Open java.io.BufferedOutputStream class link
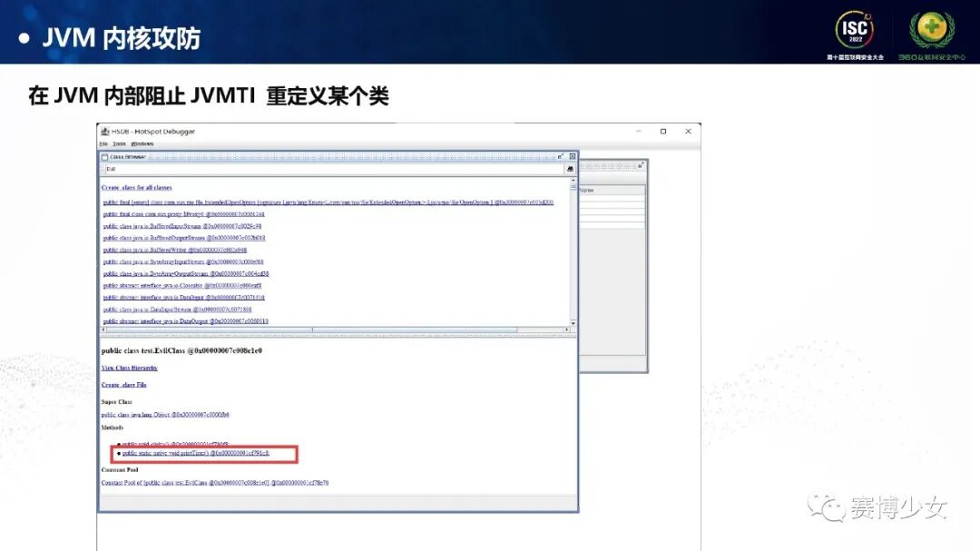The image size is (980, 551). [184, 238]
